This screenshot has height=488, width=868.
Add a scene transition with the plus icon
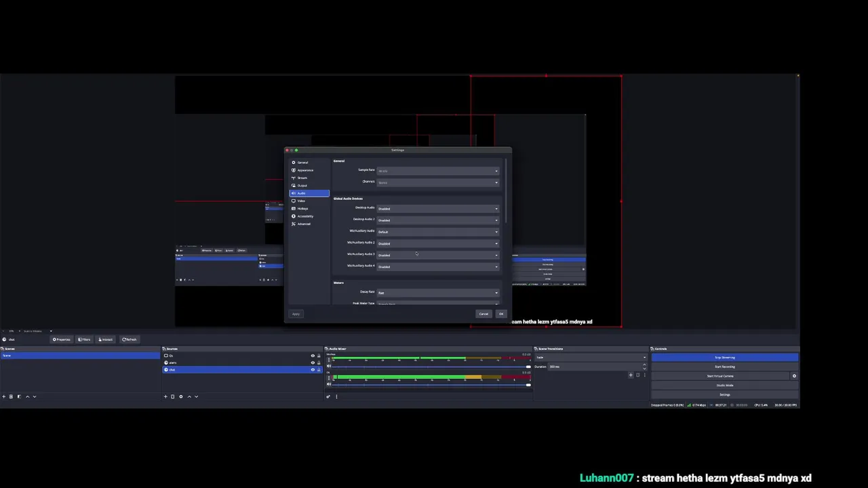(631, 375)
